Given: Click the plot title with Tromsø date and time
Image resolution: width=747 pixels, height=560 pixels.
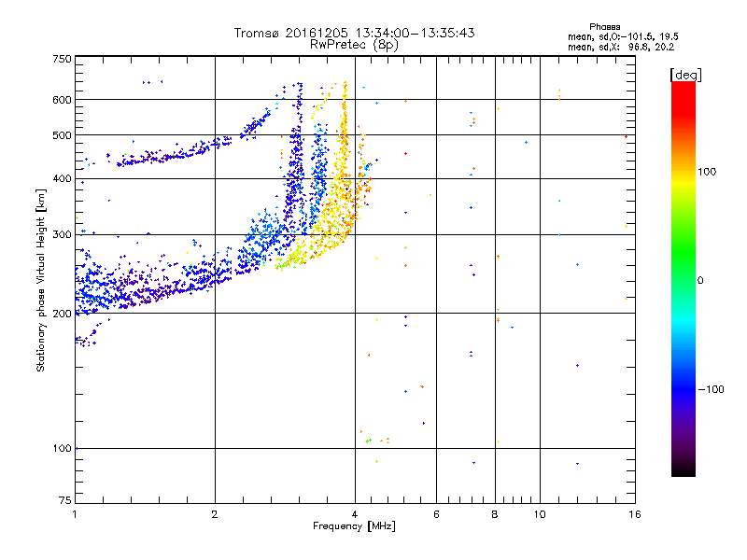Looking at the screenshot, I should click(x=355, y=33).
